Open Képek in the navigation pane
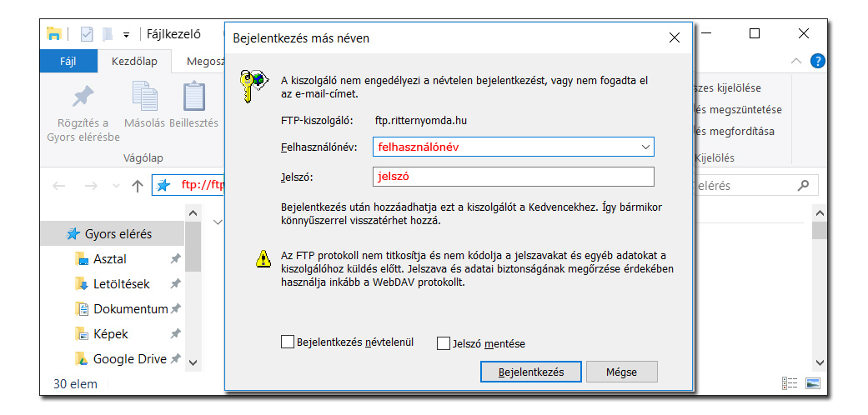This screenshot has height=415, width=868. click(x=110, y=334)
